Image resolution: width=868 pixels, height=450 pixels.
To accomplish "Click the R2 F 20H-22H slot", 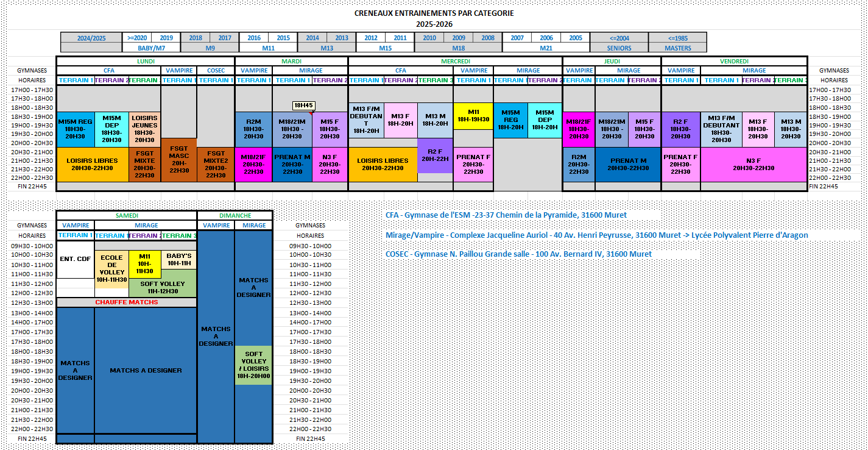I will (435, 155).
